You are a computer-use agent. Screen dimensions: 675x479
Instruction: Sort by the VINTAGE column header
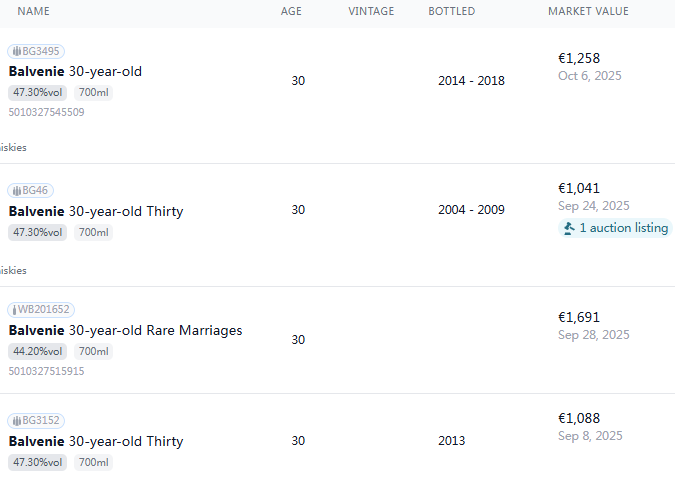point(371,11)
